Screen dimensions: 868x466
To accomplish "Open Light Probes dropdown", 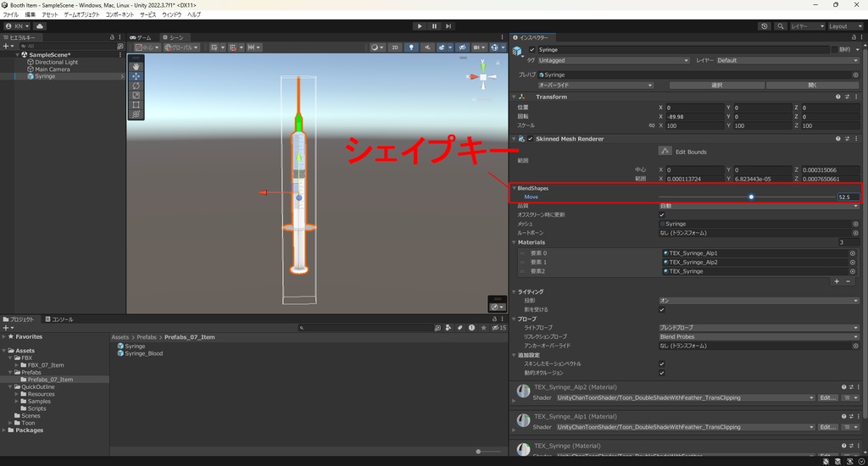I will click(759, 328).
